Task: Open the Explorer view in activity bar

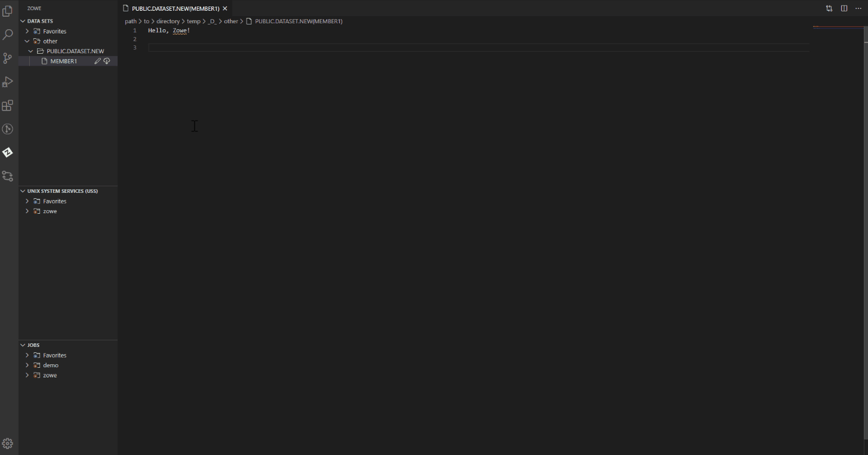Action: point(8,11)
